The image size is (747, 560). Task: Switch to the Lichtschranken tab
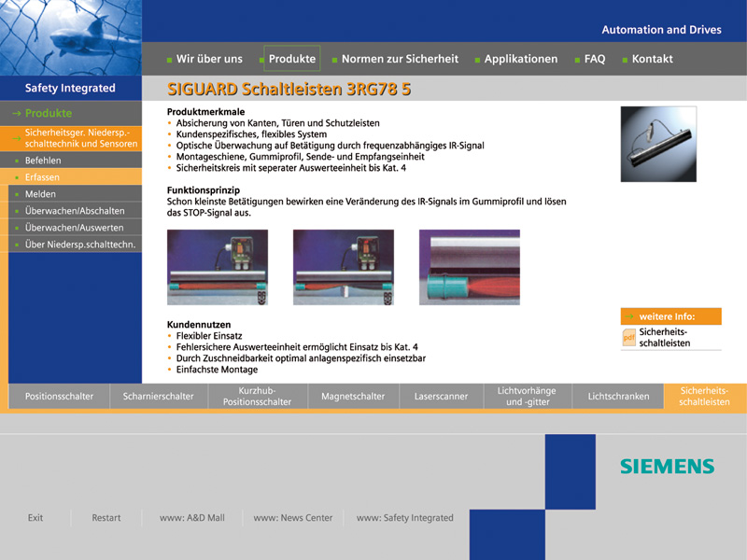pos(618,397)
